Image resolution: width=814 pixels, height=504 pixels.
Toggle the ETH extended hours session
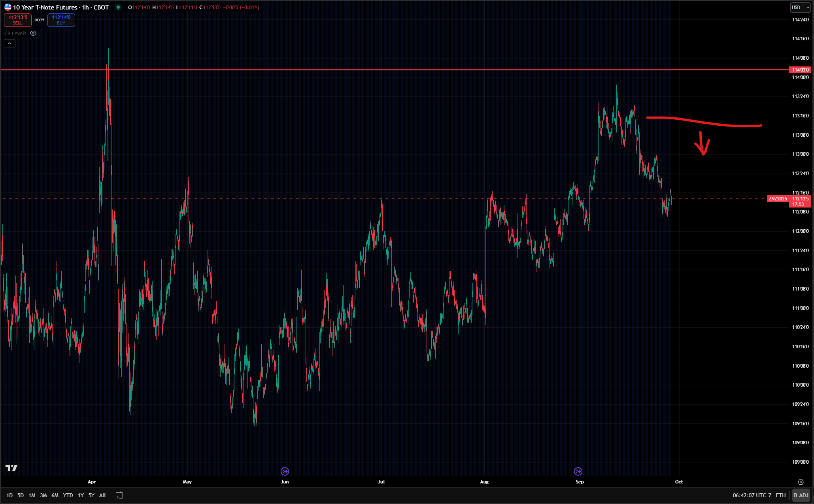pyautogui.click(x=780, y=495)
